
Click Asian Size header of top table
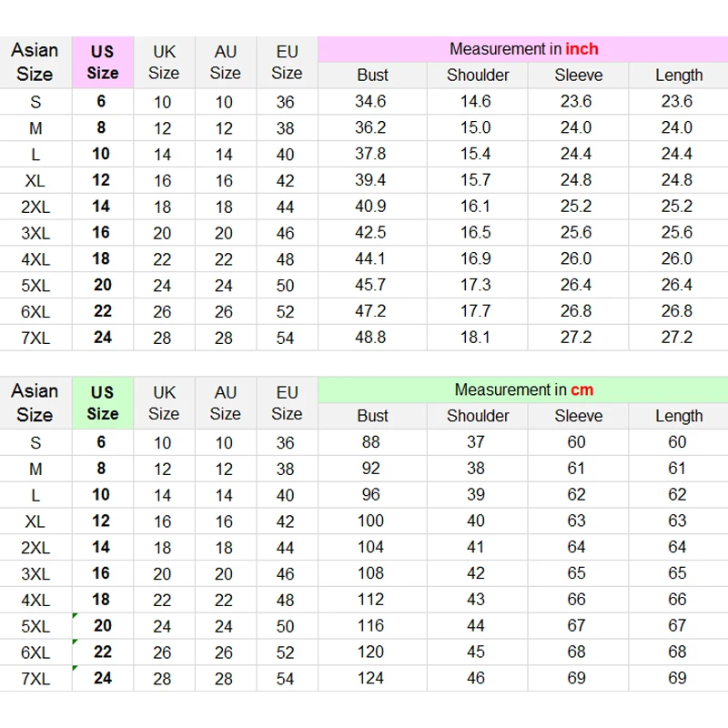[x=35, y=62]
